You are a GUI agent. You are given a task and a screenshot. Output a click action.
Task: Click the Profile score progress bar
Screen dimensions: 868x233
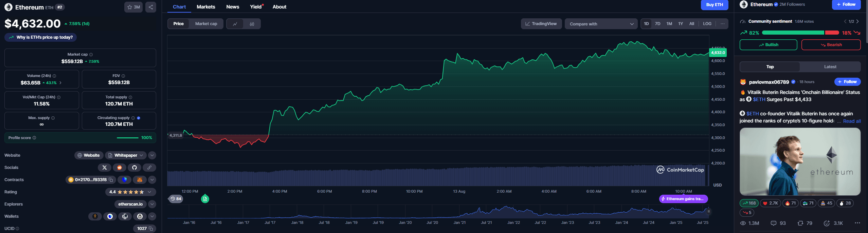(x=127, y=138)
